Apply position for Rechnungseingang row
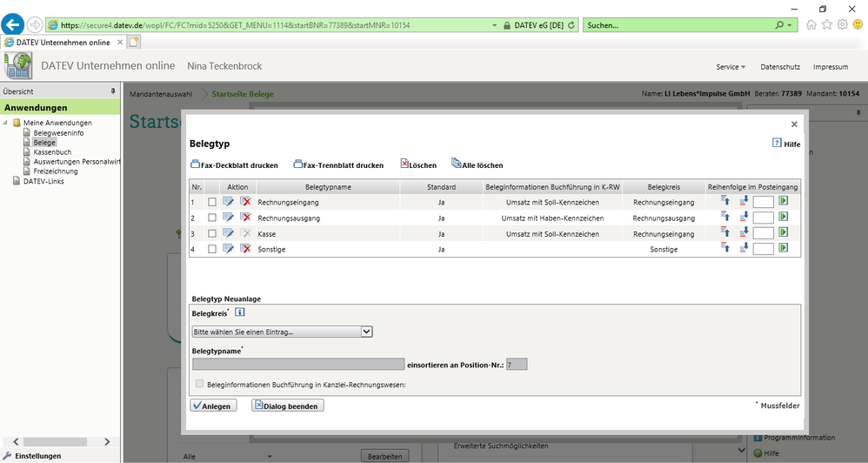This screenshot has height=463, width=868. [784, 200]
